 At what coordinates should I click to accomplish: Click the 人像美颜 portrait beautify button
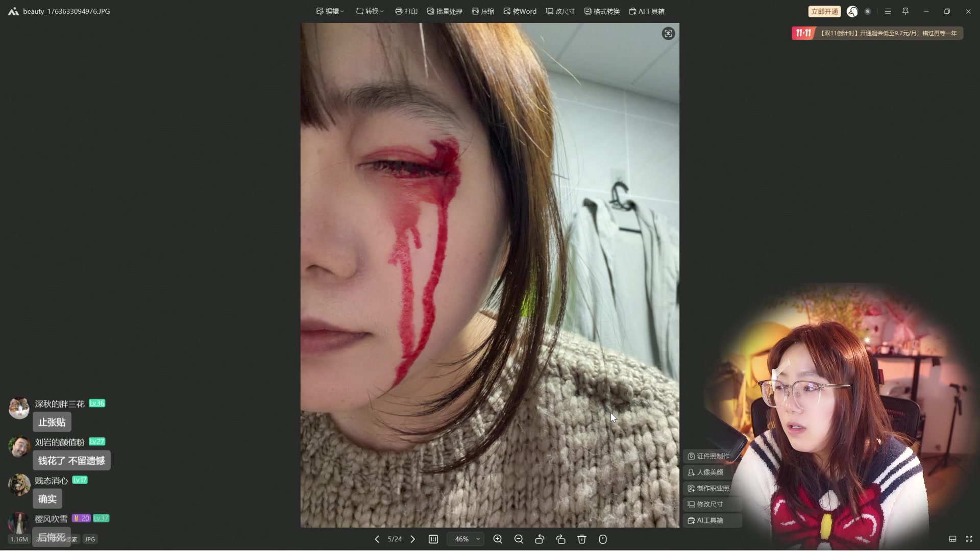(x=706, y=472)
